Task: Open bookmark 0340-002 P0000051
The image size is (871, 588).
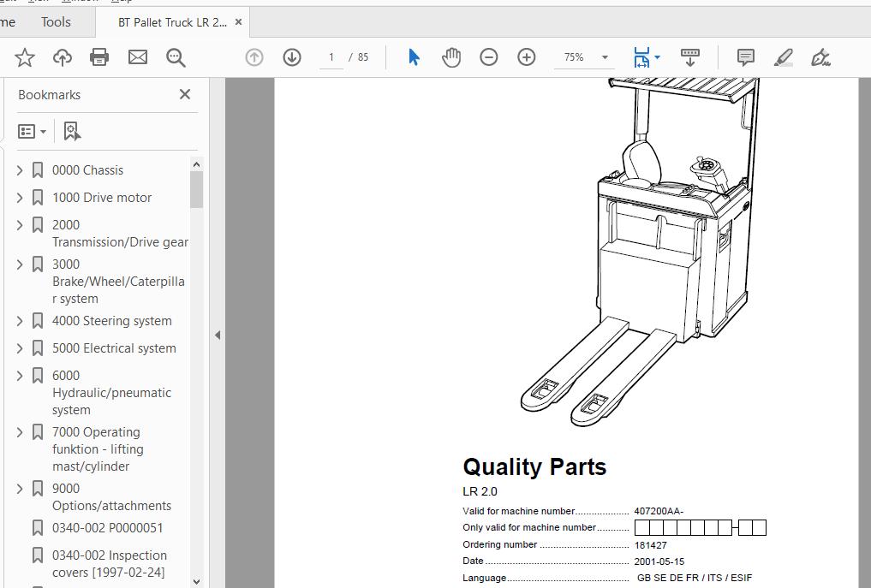Action: tap(108, 527)
